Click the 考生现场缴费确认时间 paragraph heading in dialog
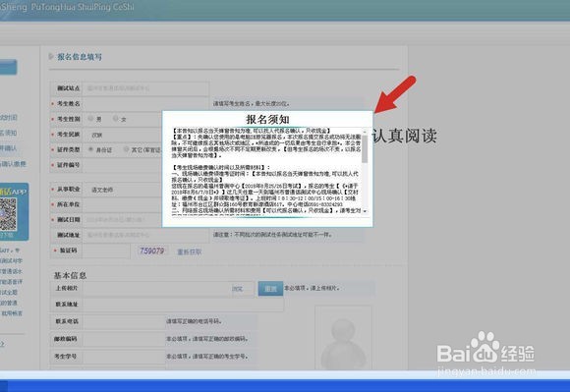This screenshot has height=392, width=570. click(x=221, y=167)
